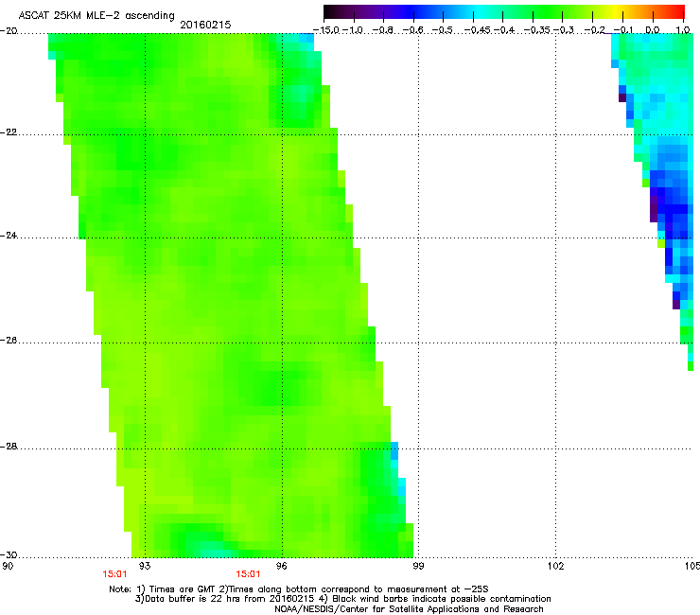Click the -0.5 colorbar label

(443, 30)
